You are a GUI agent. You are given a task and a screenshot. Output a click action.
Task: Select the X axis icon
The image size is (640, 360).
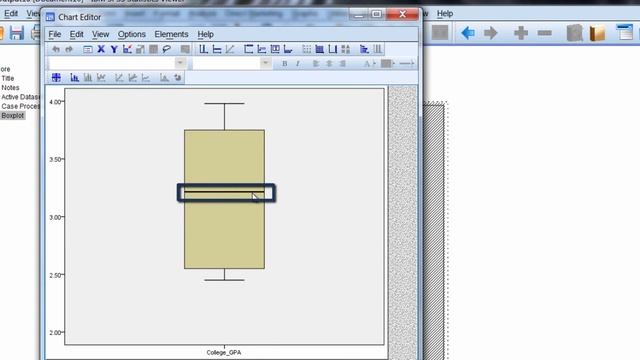[101, 49]
